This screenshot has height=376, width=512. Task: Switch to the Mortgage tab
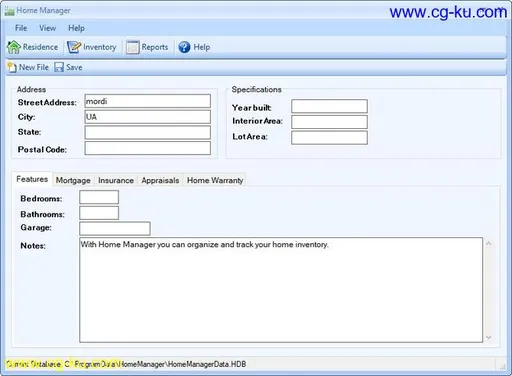(x=73, y=180)
